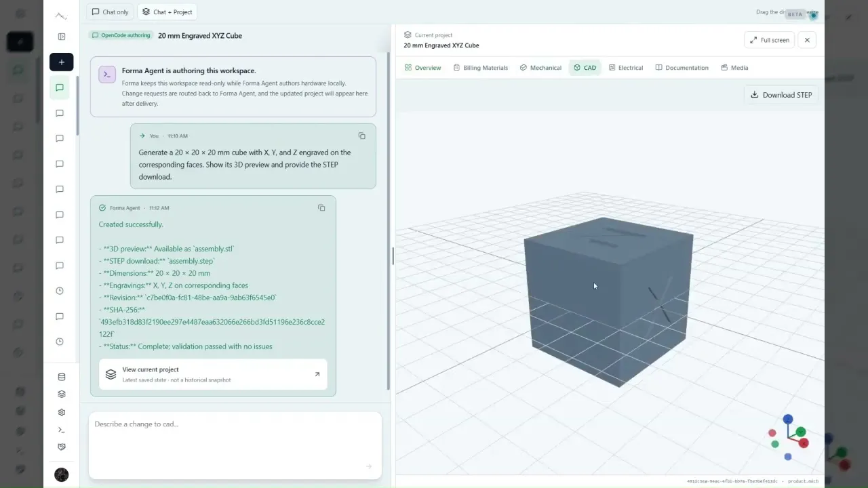Open the Overview tab

click(422, 68)
